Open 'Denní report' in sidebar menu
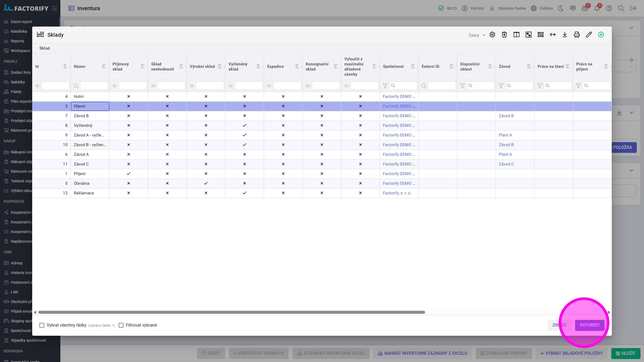 21,22
